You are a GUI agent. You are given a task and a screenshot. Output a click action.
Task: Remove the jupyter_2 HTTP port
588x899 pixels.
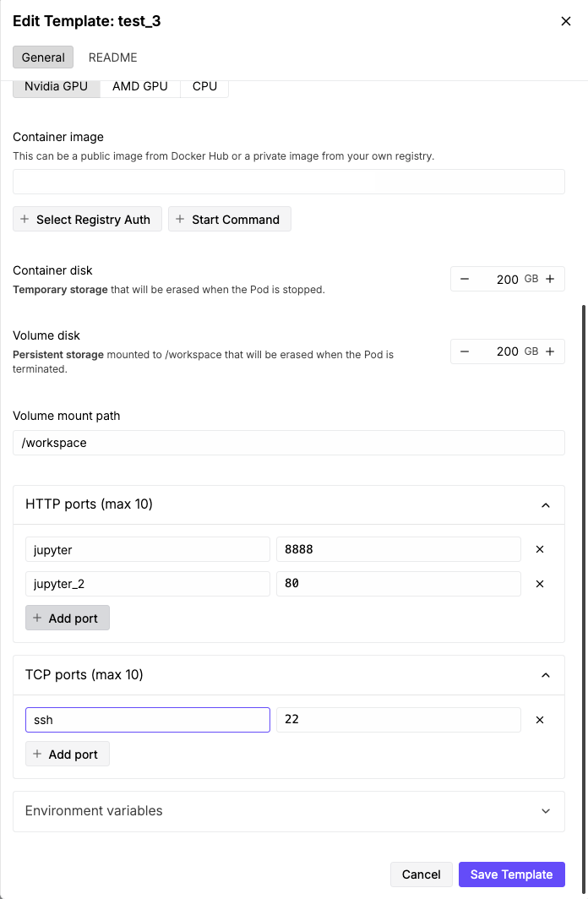point(540,584)
